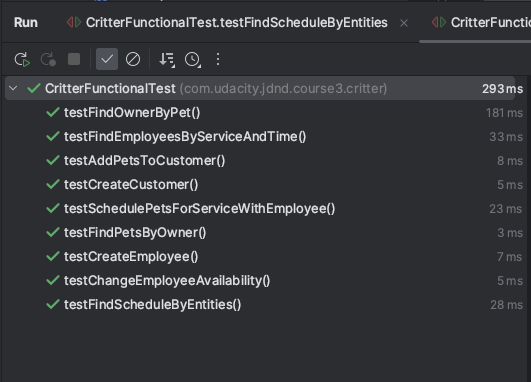
Task: Click the Rerun failed tests icon
Action: coord(48,59)
